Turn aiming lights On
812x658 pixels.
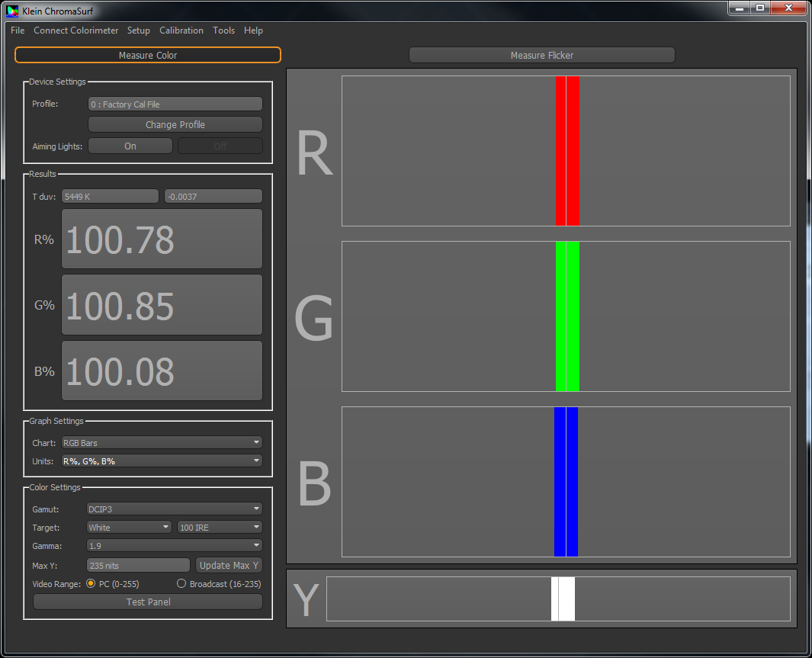tap(130, 146)
